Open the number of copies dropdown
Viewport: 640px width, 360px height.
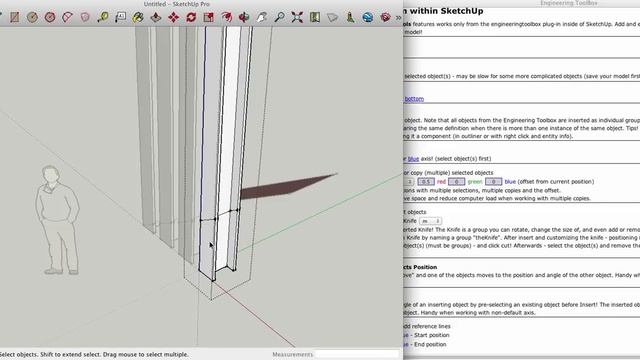(409, 182)
